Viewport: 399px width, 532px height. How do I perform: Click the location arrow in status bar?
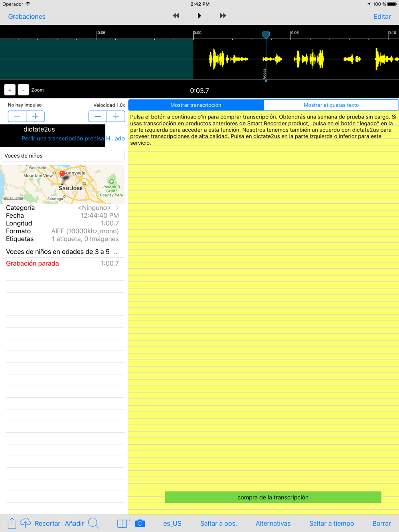pos(369,4)
